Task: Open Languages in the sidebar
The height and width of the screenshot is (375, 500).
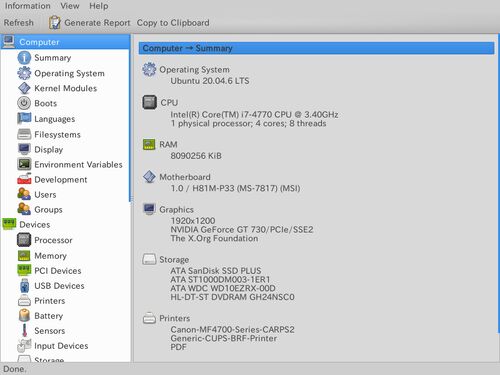Action: coord(55,119)
